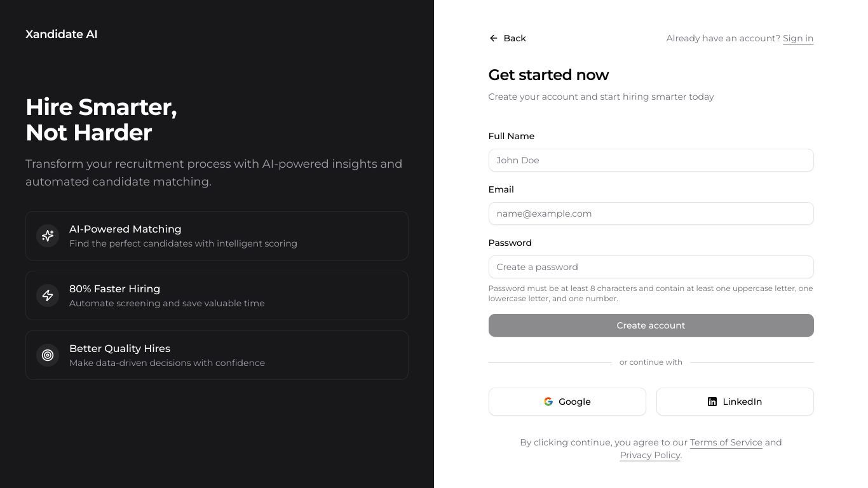
Task: Open the Privacy Policy link
Action: pos(650,455)
